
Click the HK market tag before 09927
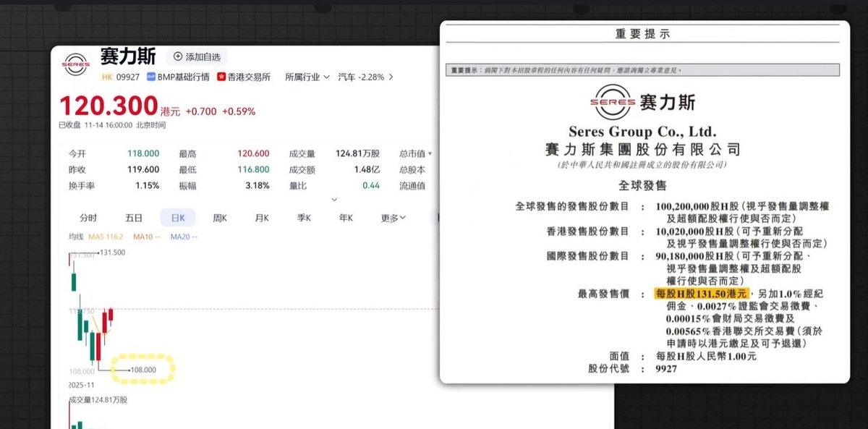point(106,75)
